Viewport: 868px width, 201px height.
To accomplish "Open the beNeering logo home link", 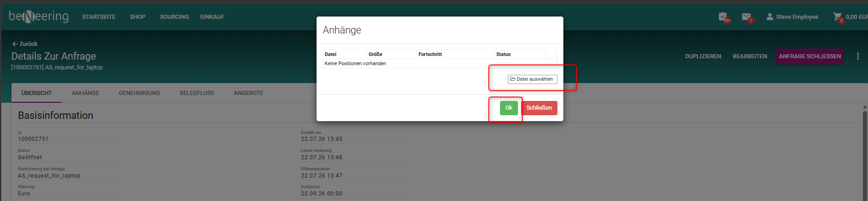I will [39, 17].
